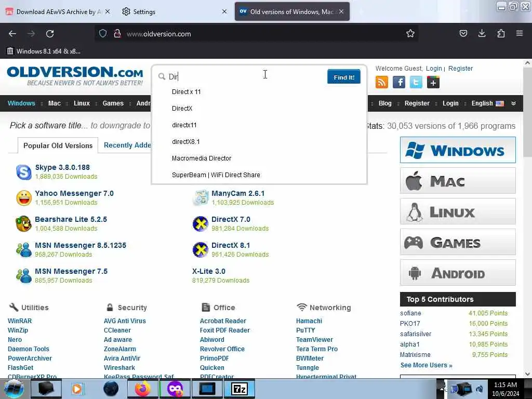This screenshot has height=399, width=532.
Task: Switch to the Settings browser tab
Action: coord(174,11)
